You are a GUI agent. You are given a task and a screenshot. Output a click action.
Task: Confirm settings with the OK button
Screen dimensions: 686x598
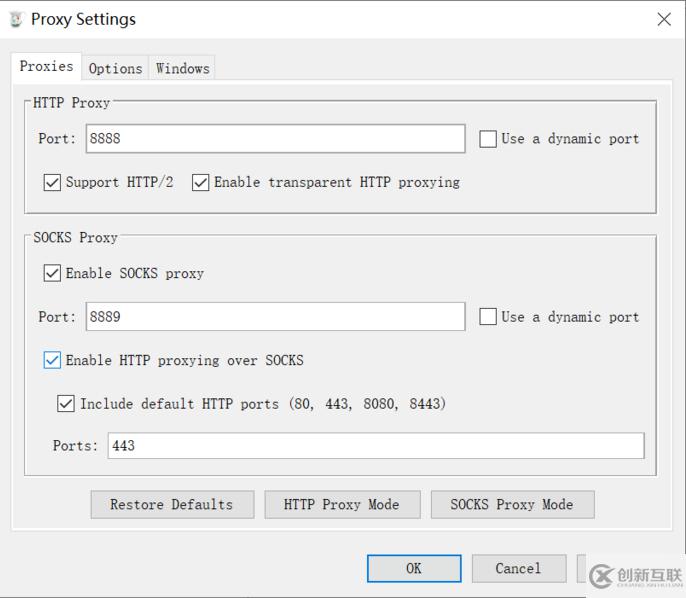414,568
